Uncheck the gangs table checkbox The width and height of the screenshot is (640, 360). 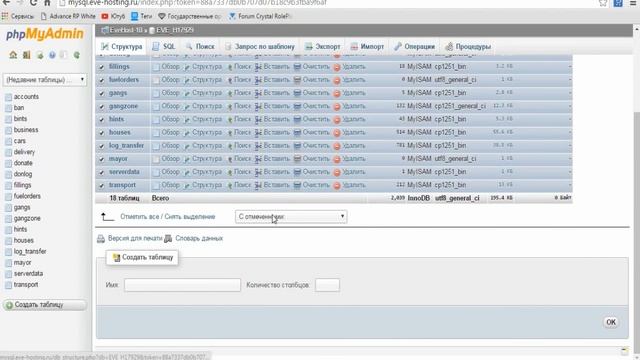(102, 93)
